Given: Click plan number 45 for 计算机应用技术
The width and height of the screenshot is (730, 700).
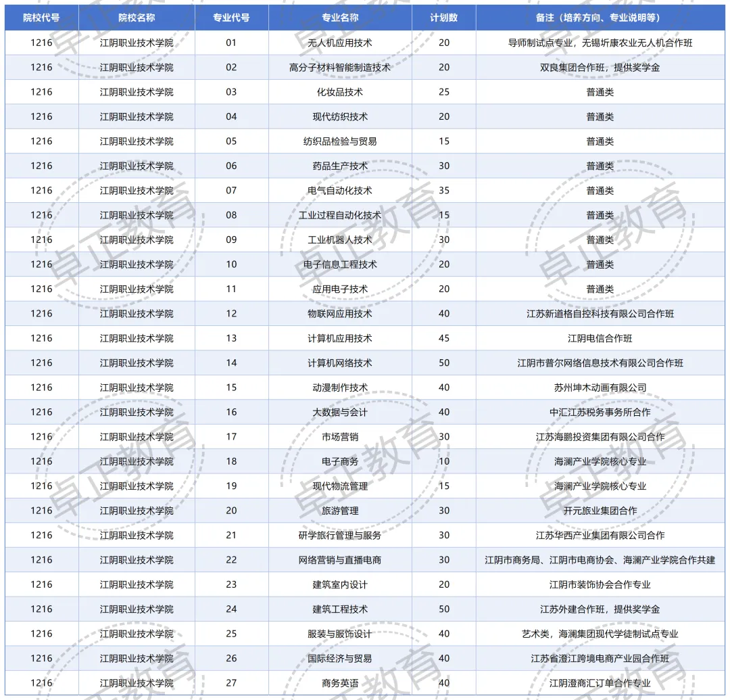Looking at the screenshot, I should click(x=444, y=339).
